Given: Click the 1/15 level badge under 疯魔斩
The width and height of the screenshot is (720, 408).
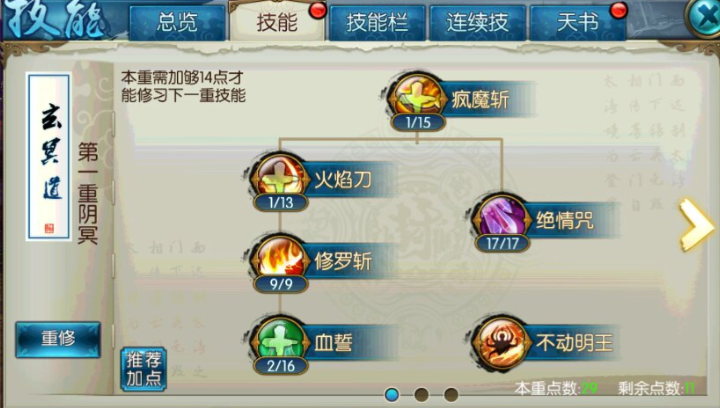Looking at the screenshot, I should [418, 122].
